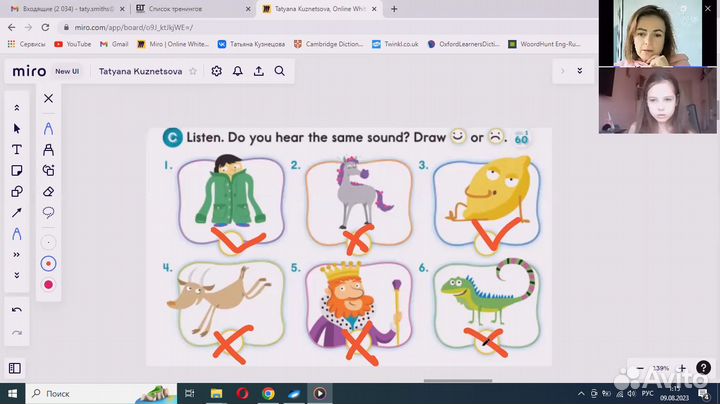Screen dimensions: 720x404
Task: Open the notifications bell
Action: point(237,71)
